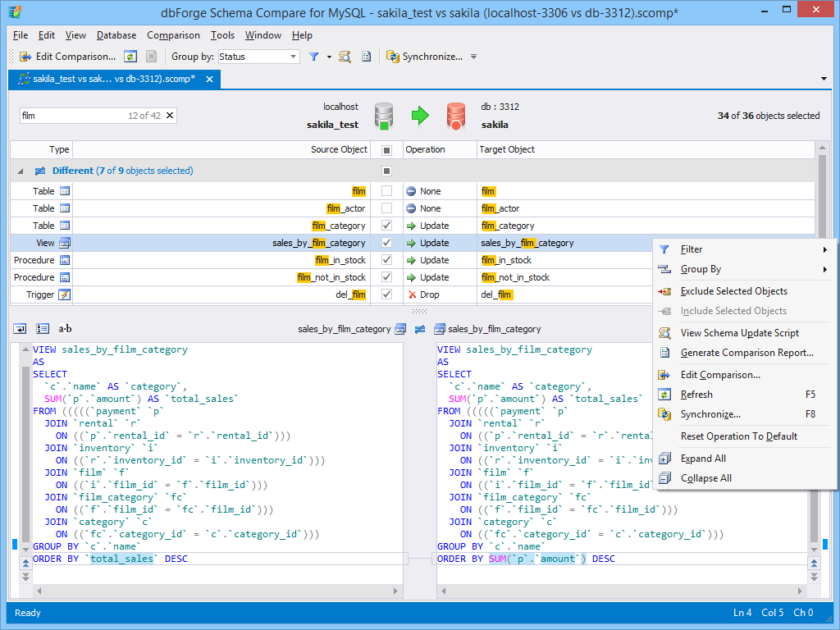Viewport: 840px width, 630px height.
Task: Open the Filter submenu in context menu
Action: [x=745, y=249]
